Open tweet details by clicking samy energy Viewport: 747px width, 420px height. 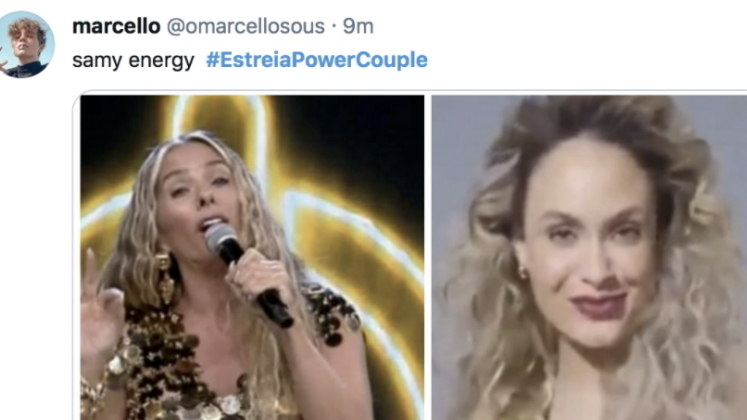coord(133,60)
